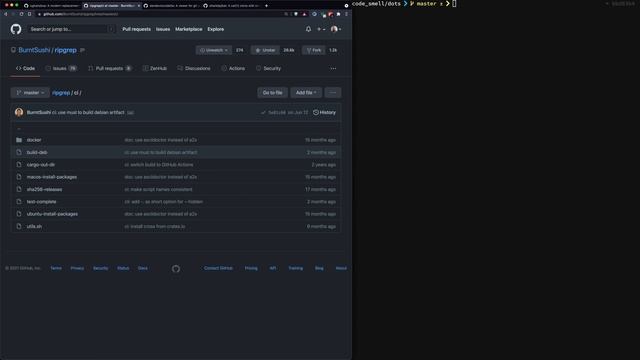Screen dimensions: 640x360
Task: Expand the Unwatch dropdown
Action: pos(213,50)
